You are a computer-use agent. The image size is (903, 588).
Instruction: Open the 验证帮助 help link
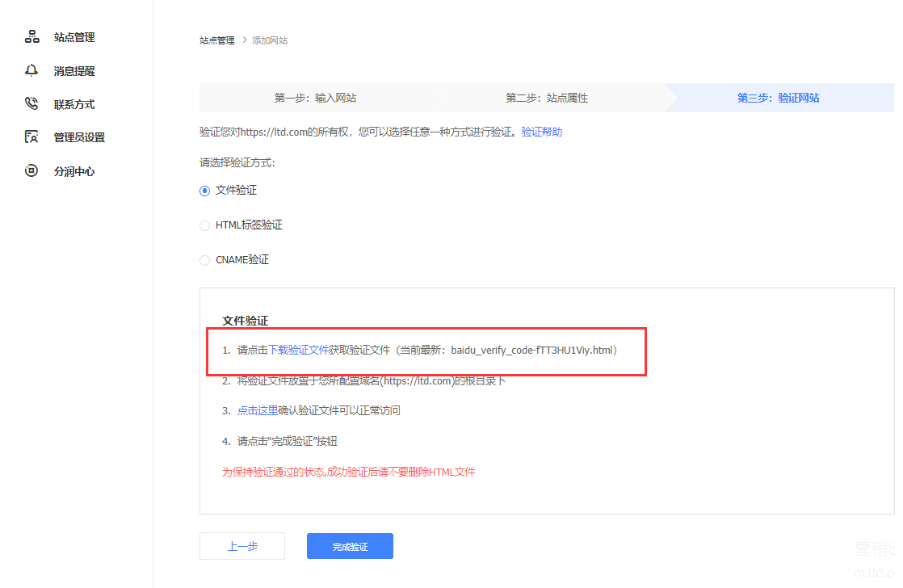tap(541, 132)
